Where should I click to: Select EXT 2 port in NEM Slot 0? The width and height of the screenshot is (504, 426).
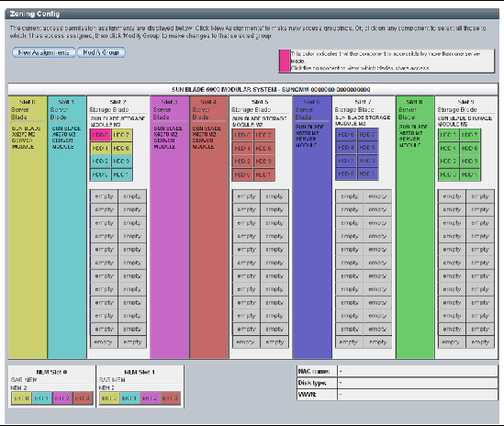pos(62,398)
